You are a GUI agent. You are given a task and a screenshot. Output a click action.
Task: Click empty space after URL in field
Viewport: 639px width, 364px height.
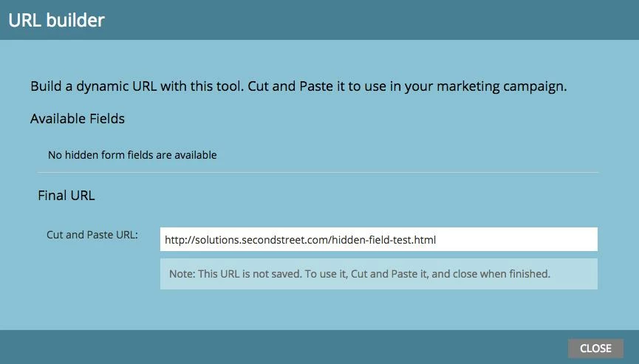[516, 239]
